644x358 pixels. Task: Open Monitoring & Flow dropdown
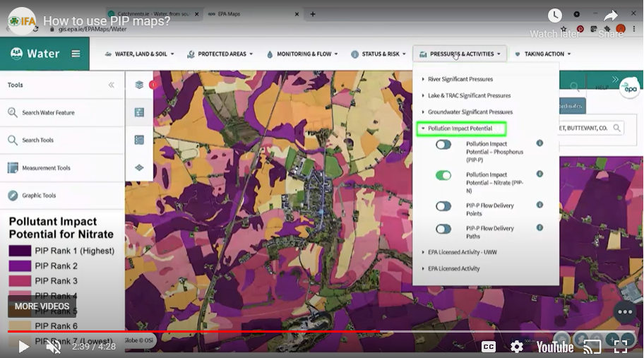(x=302, y=54)
